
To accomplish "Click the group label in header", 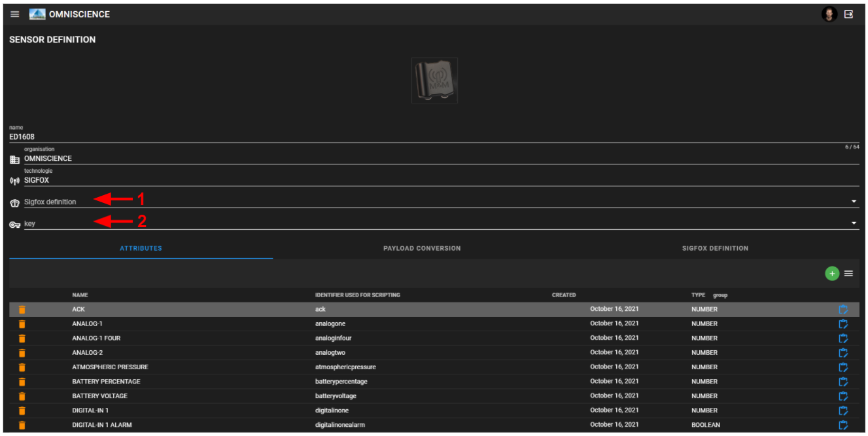I will [720, 295].
